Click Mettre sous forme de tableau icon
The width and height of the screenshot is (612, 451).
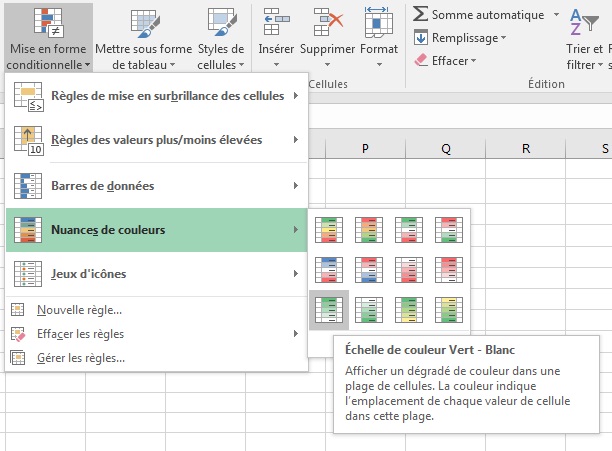[x=145, y=23]
